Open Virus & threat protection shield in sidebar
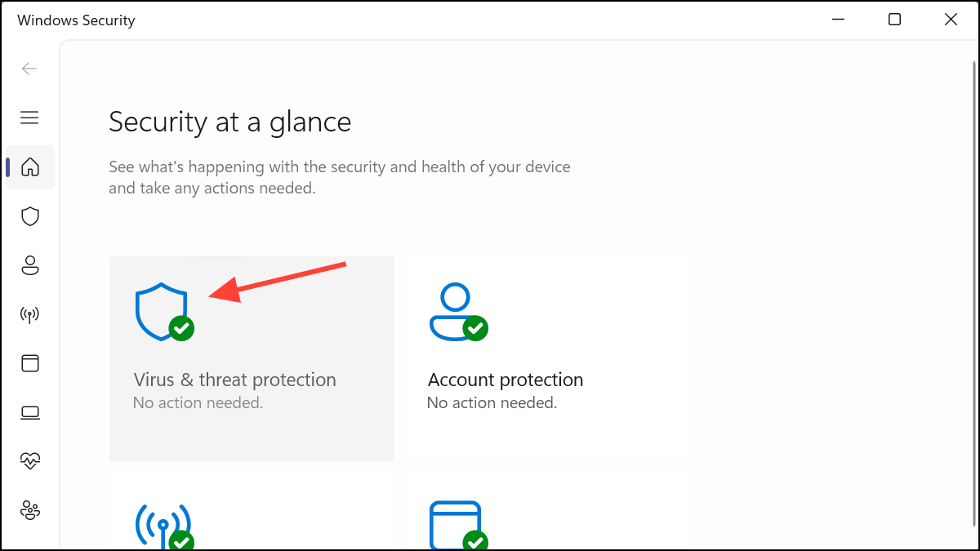 [x=30, y=216]
